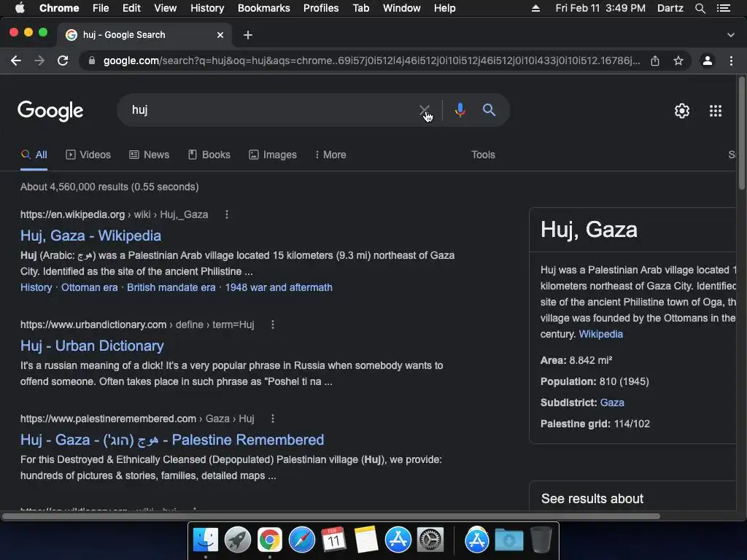
Task: Open Control Center list icon in menu bar
Action: 723,8
